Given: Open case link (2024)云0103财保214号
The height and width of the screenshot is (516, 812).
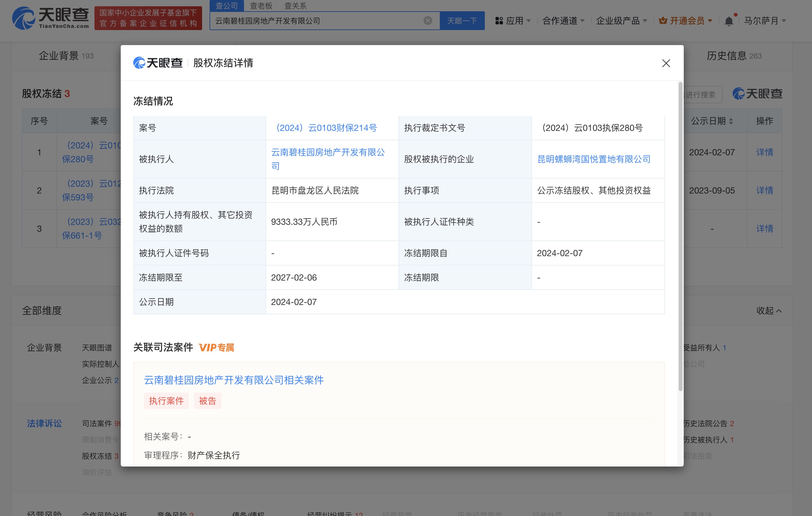Looking at the screenshot, I should tap(326, 128).
